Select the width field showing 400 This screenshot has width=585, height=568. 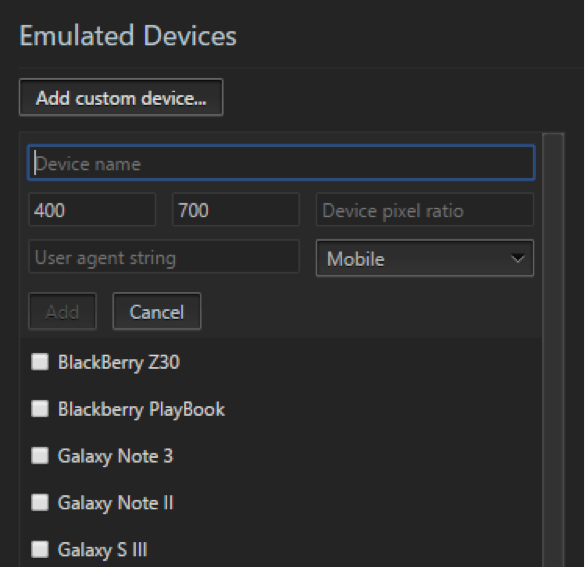[92, 209]
